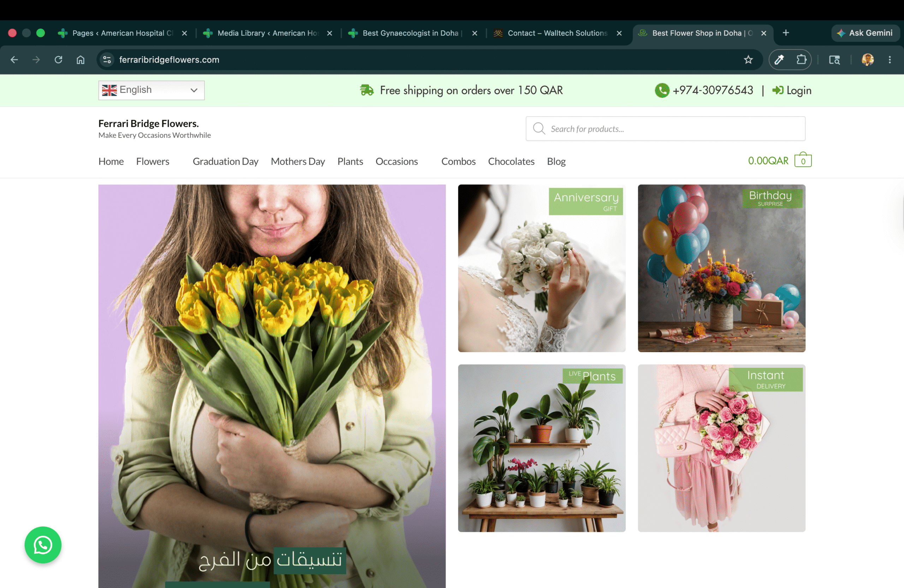The height and width of the screenshot is (588, 904).
Task: Click the Login link
Action: pos(792,90)
